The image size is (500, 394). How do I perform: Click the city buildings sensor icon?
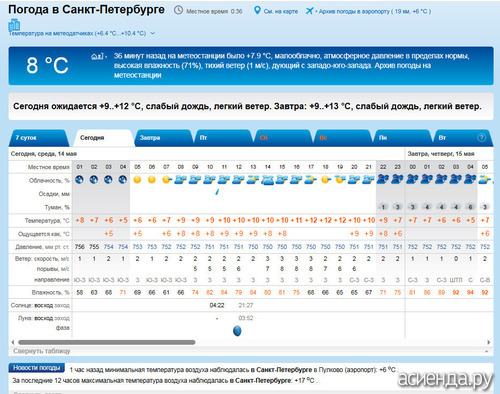point(14,25)
